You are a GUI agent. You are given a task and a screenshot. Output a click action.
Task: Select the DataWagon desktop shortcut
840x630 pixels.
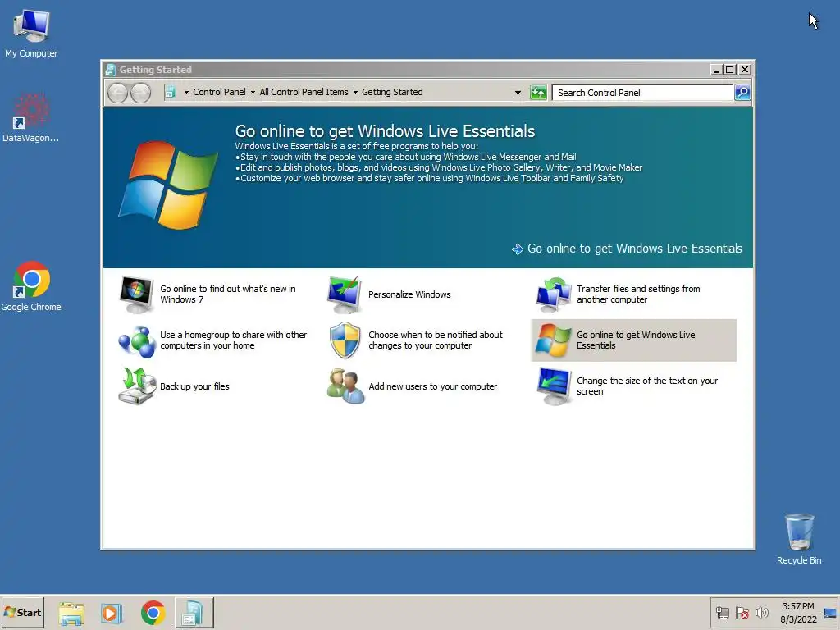click(x=30, y=118)
